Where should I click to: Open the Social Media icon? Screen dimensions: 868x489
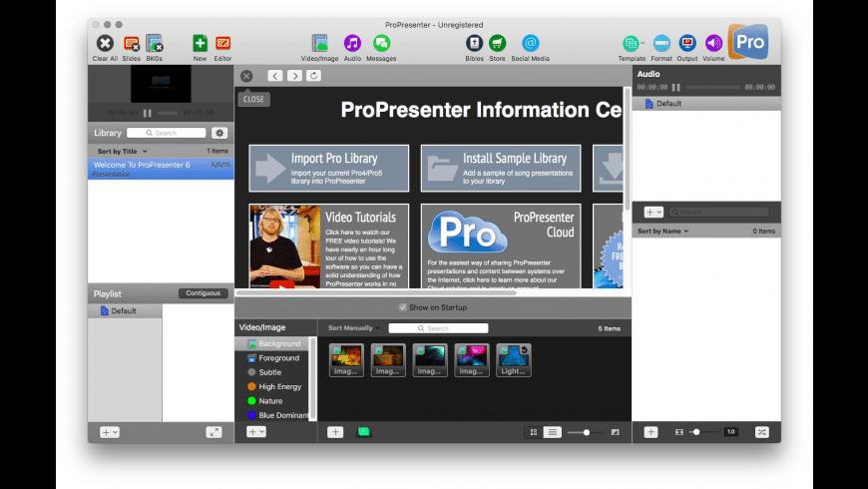point(531,43)
